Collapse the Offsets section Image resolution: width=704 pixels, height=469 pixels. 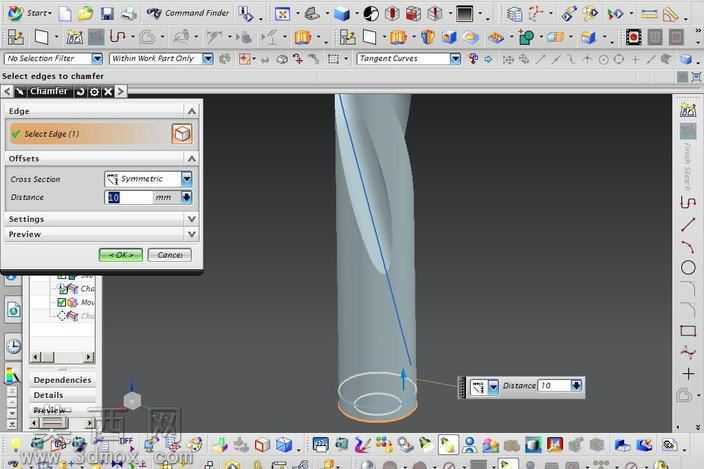[x=192, y=158]
